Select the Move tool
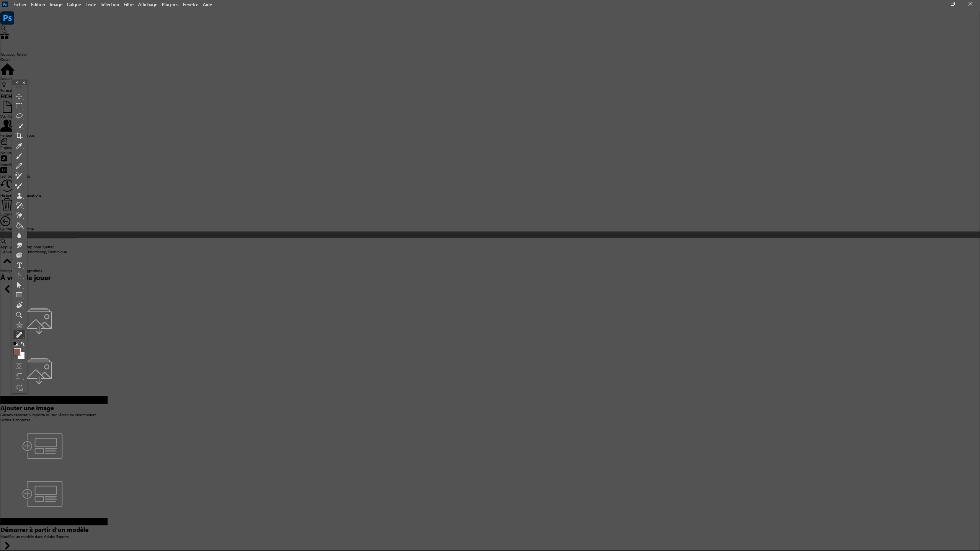980x551 pixels. (x=19, y=96)
